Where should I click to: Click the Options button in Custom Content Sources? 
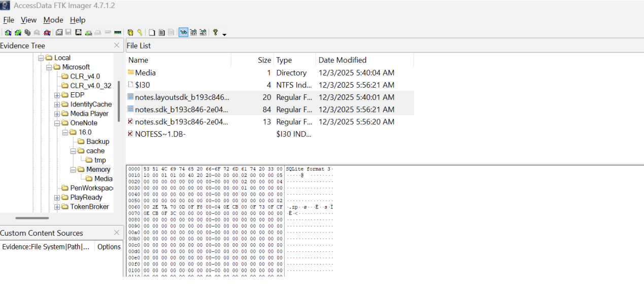click(109, 247)
